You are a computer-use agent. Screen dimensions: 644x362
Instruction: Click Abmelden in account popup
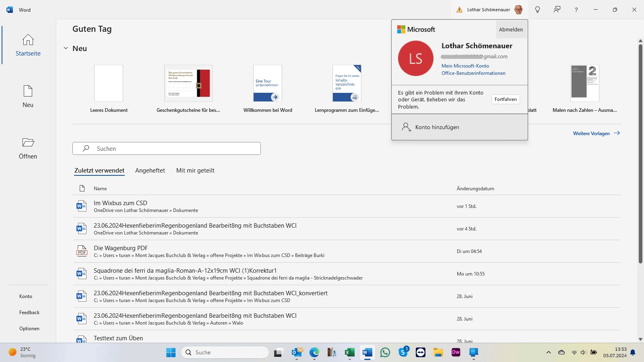click(x=511, y=29)
